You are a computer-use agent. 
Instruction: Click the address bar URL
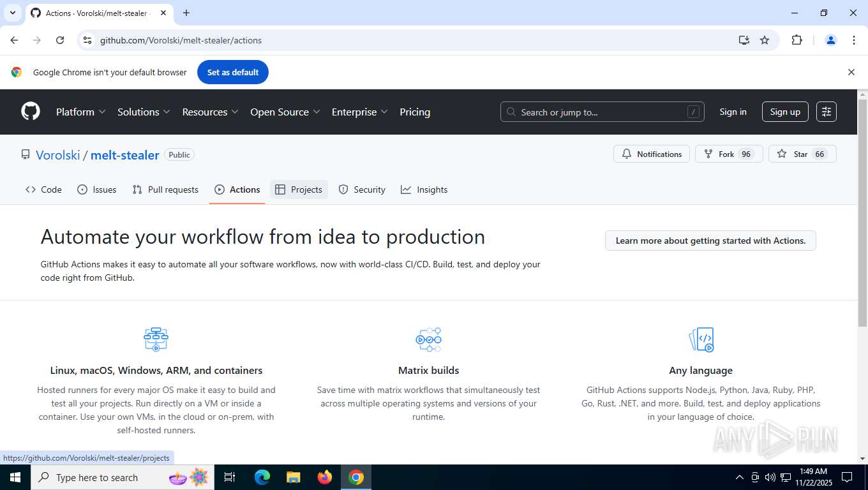181,40
